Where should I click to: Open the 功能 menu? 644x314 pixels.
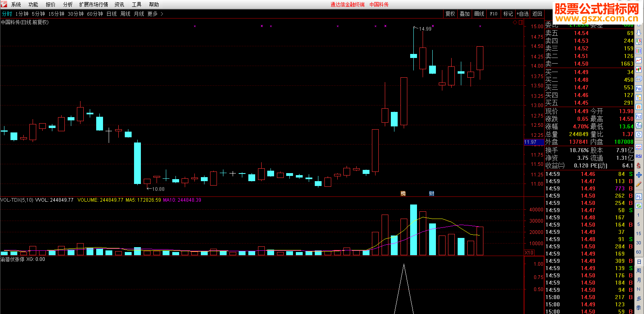33,4
